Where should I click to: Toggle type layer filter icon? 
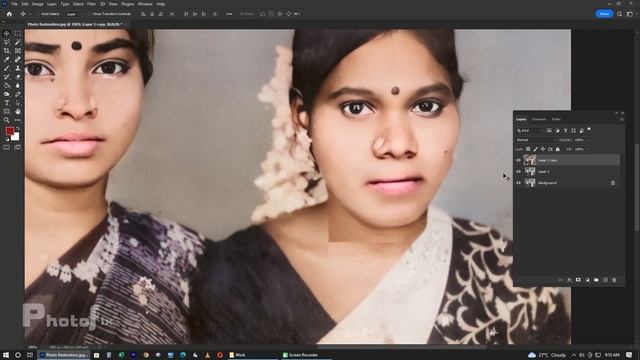[x=565, y=131]
